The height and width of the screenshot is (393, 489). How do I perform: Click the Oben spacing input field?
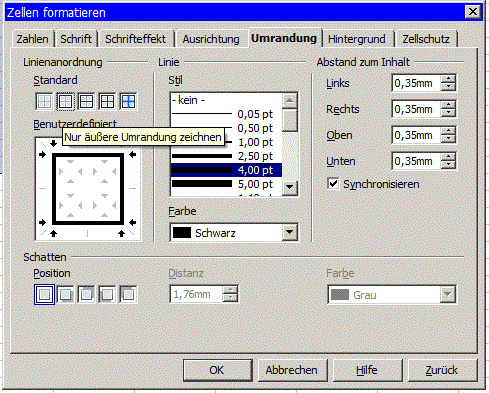(x=416, y=135)
